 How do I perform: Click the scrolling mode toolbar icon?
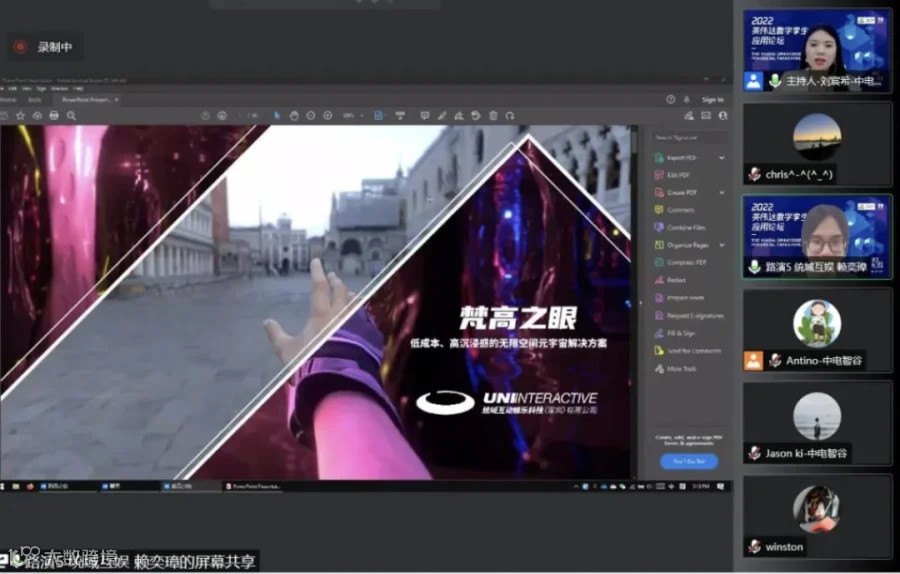click(x=400, y=115)
